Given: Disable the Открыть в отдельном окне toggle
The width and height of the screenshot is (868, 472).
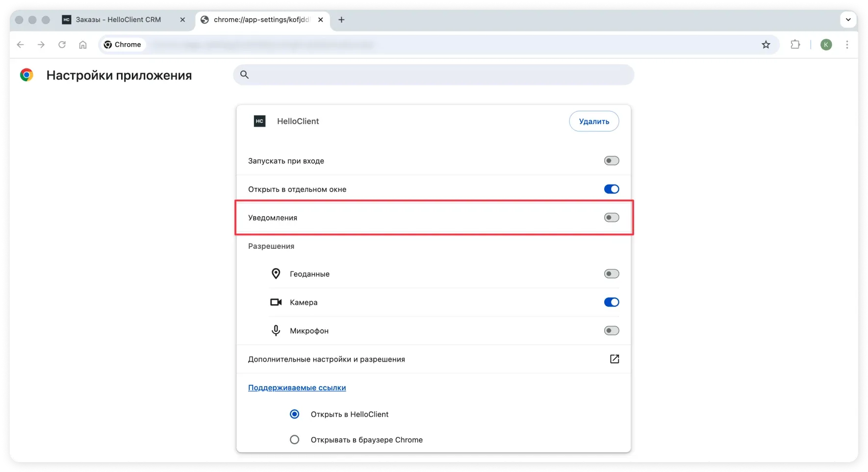Looking at the screenshot, I should click(x=611, y=189).
